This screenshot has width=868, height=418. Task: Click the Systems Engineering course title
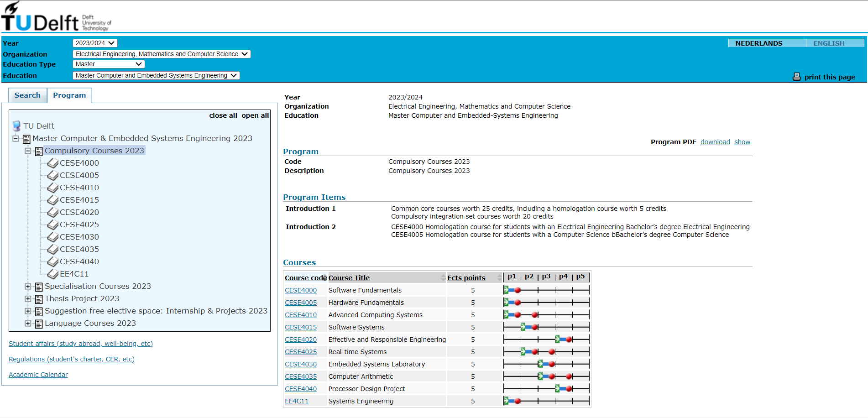pyautogui.click(x=361, y=401)
